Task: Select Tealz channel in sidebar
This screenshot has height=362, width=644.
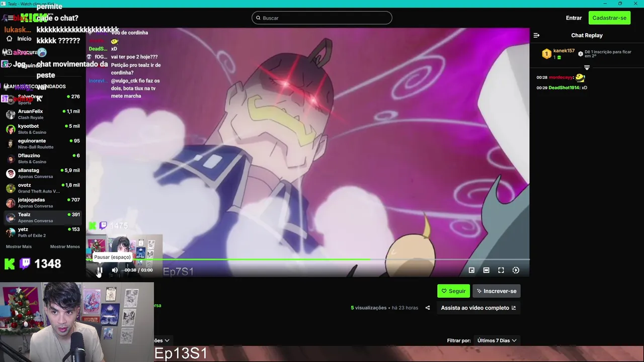Action: [43, 217]
